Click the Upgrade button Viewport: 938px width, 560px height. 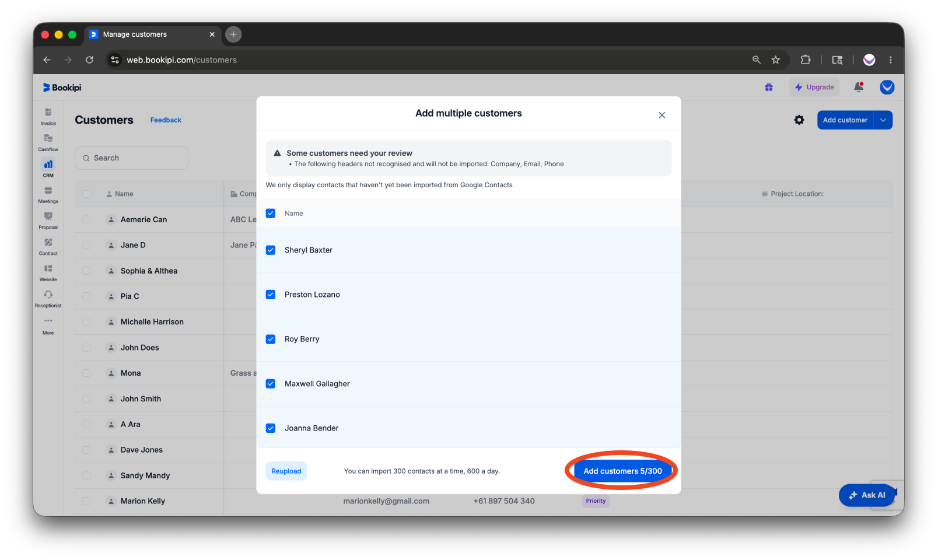pos(814,87)
